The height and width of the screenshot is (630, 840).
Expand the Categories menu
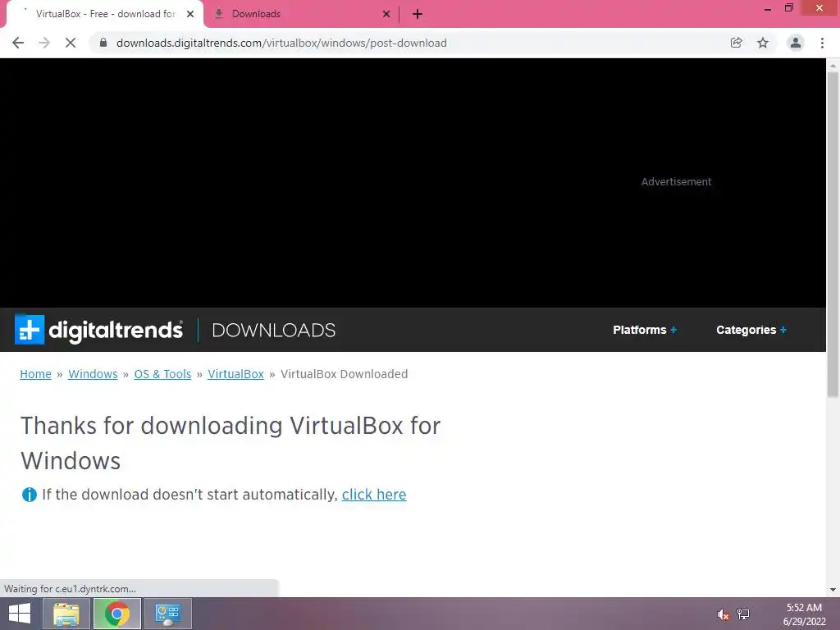tap(751, 330)
